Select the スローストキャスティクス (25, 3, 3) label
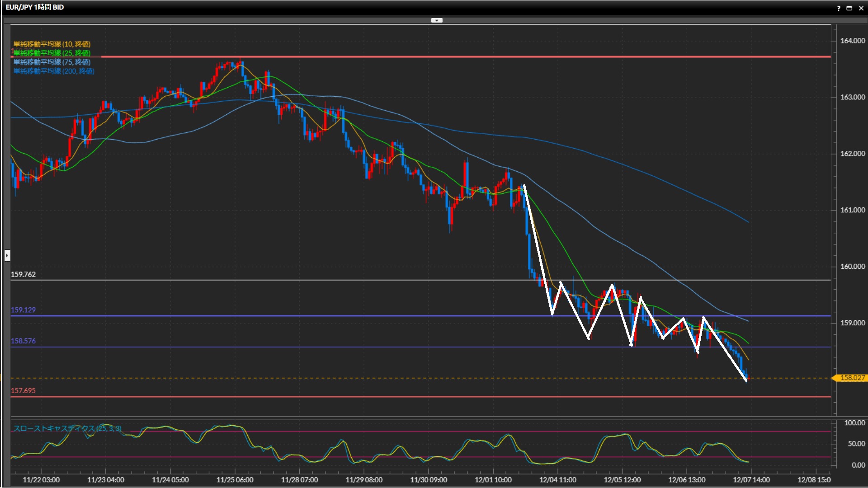 point(67,428)
